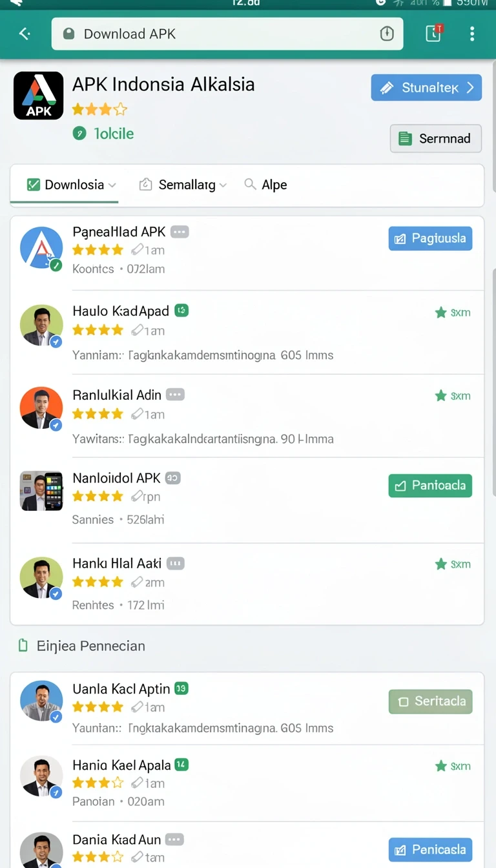Tap the back arrow in the top bar
Viewport: 496px width, 868px height.
pos(25,34)
